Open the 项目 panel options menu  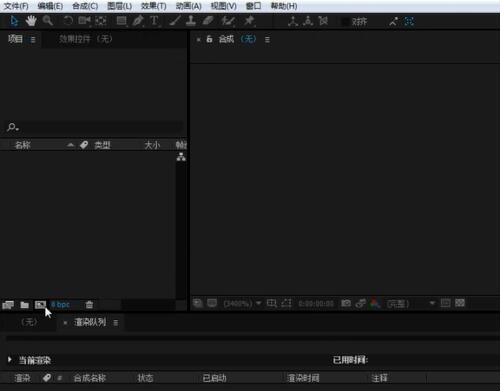pyautogui.click(x=33, y=40)
